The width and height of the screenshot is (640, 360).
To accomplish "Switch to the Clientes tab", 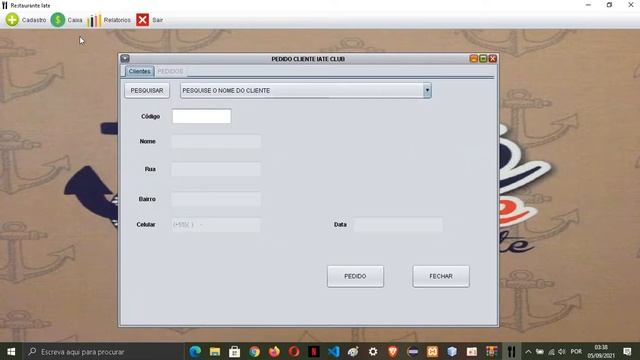I will coord(139,71).
